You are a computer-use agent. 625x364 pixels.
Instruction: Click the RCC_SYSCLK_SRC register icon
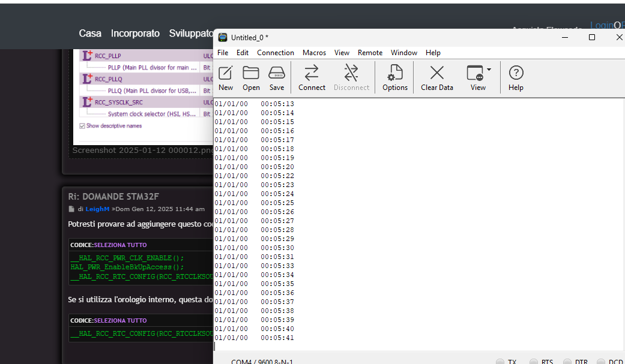[x=87, y=101]
